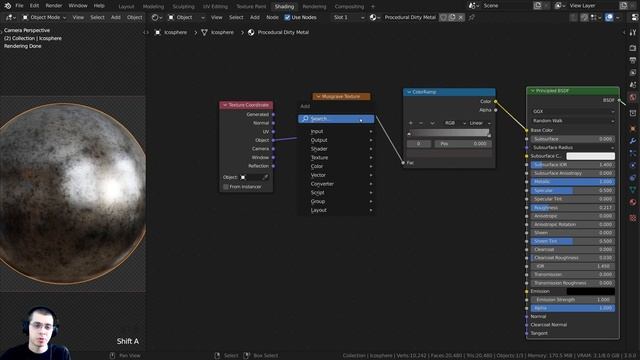This screenshot has height=360, width=640.
Task: Adjust the Metallic slider
Action: [573, 182]
